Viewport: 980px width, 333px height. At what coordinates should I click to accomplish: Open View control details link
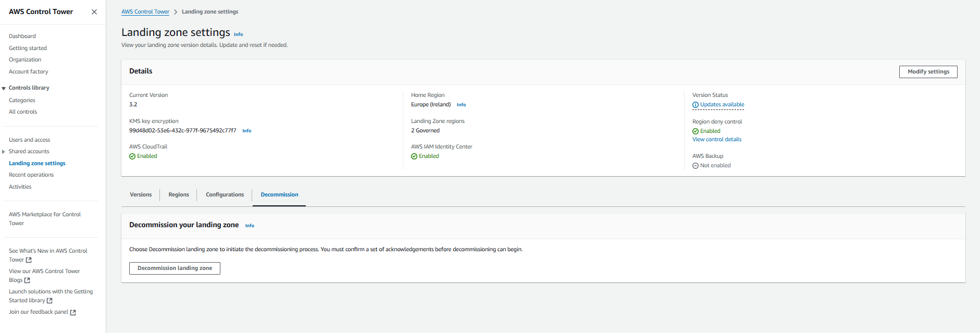(717, 139)
